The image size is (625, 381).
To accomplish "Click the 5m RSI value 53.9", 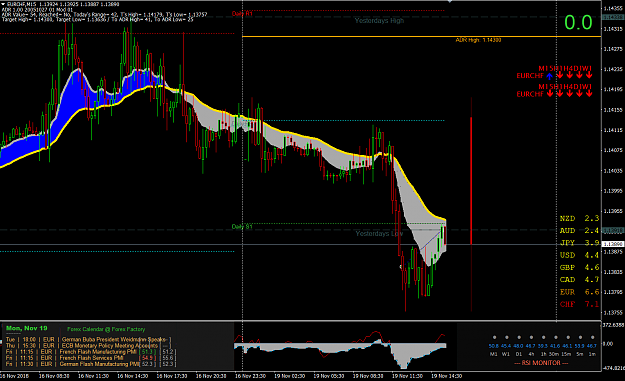I will (580, 346).
